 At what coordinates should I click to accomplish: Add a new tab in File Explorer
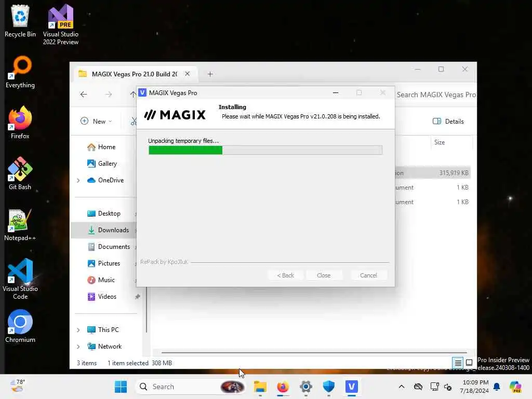[210, 74]
